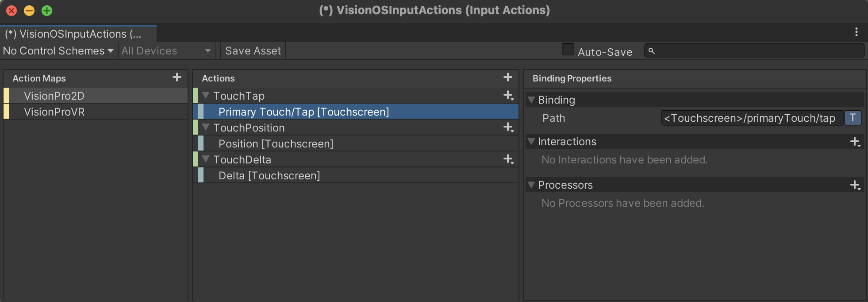The height and width of the screenshot is (302, 868).
Task: Add a processor via plus icon
Action: coord(855,185)
